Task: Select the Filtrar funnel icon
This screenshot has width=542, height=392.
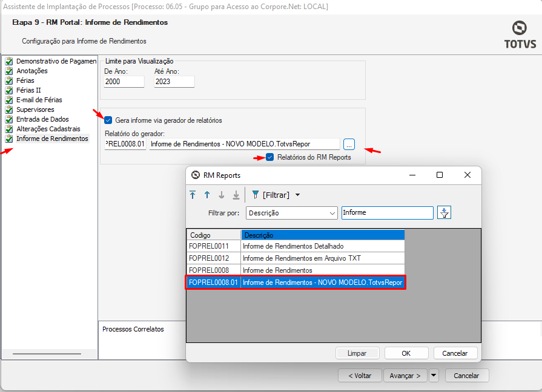Action: 256,195
